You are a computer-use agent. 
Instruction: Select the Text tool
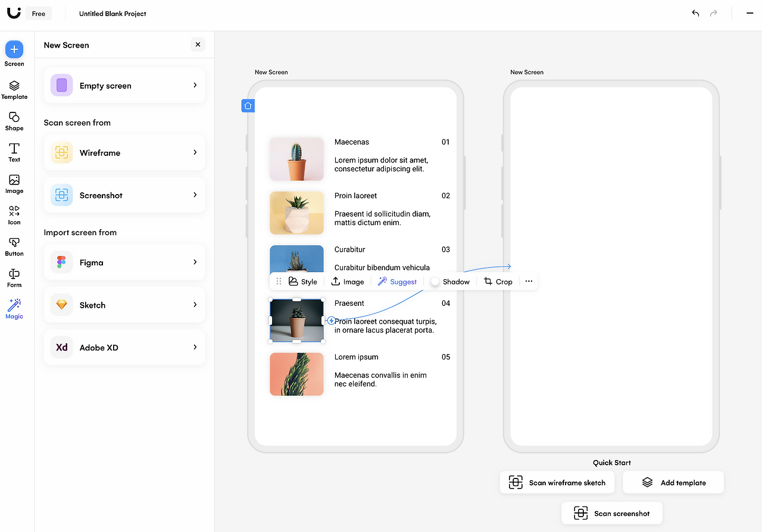[x=14, y=153]
